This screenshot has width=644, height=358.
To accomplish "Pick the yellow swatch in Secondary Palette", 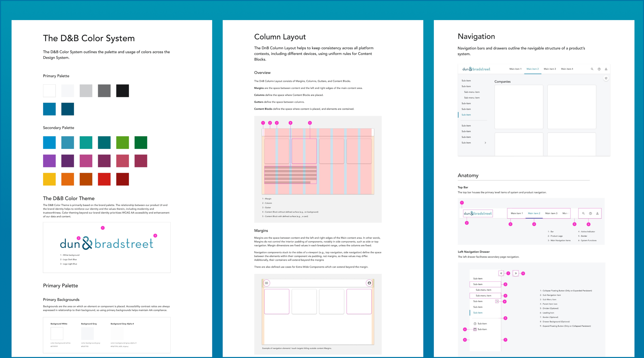I will 49,179.
